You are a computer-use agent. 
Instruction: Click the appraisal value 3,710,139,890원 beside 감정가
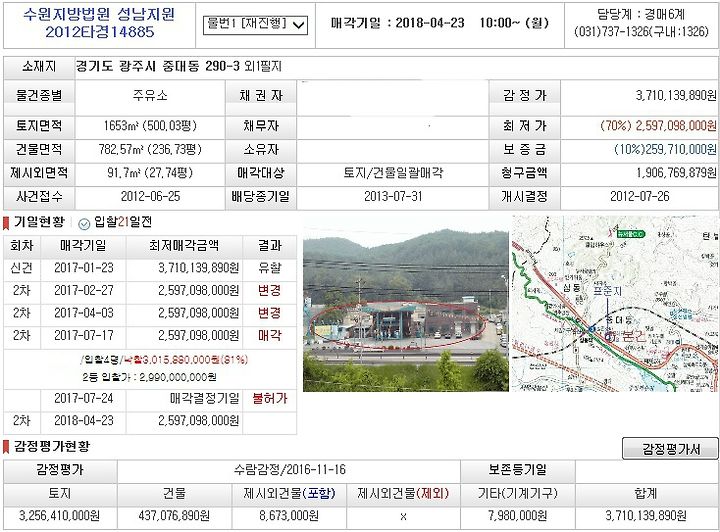675,95
